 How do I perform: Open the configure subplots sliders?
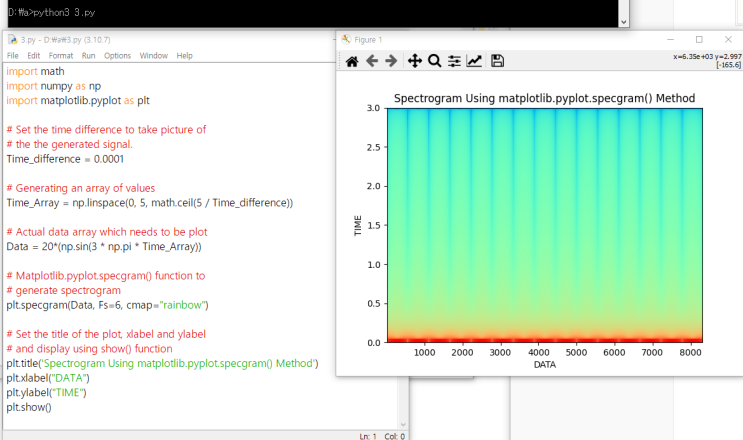point(454,61)
